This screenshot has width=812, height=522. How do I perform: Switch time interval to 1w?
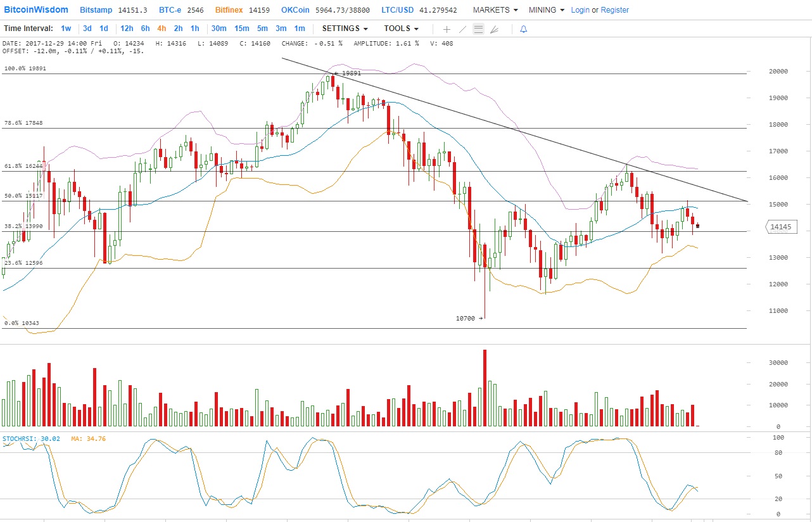click(66, 29)
